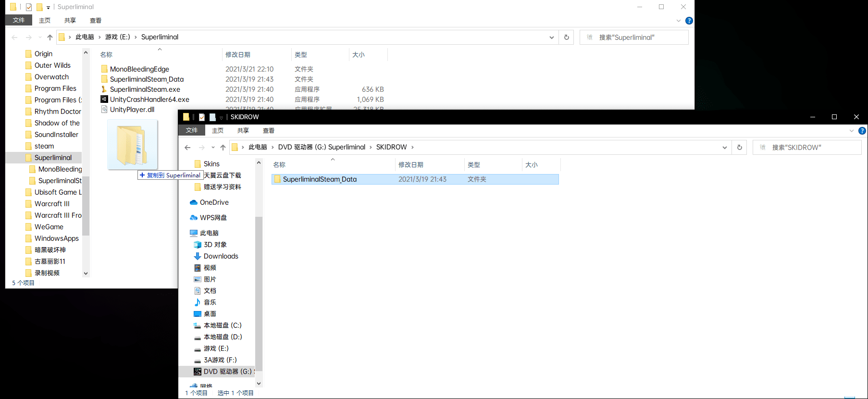Click search box in the SKIDROW window
868x399 pixels.
[x=807, y=148]
